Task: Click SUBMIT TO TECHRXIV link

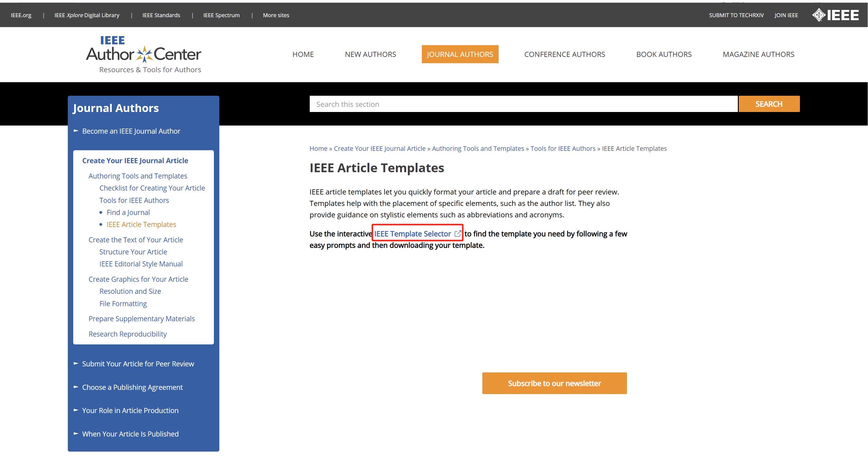Action: 736,15
